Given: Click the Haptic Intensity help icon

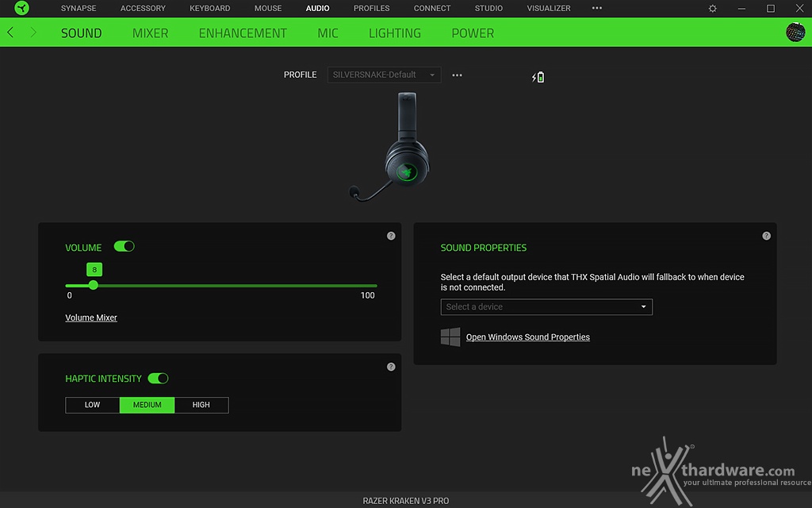Looking at the screenshot, I should click(391, 367).
